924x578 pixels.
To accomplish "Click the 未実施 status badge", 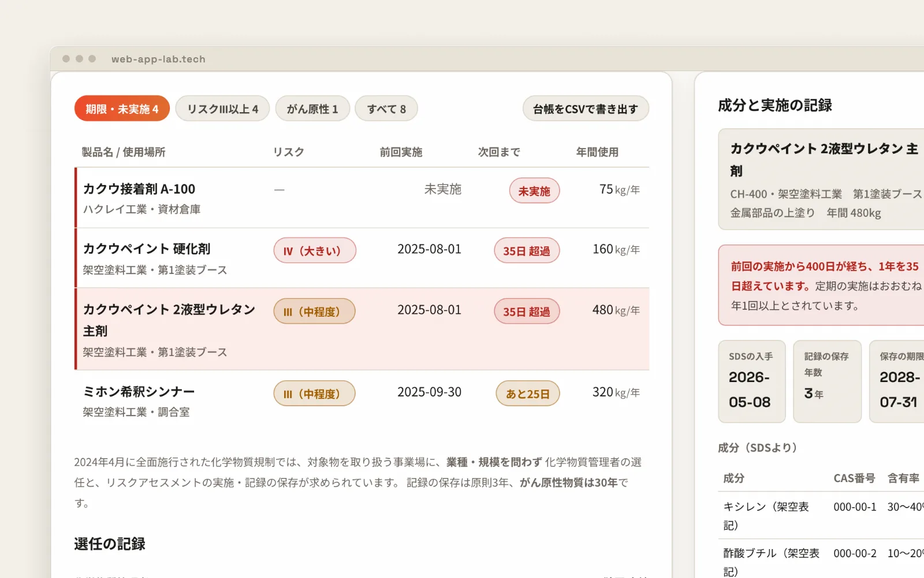I will click(x=534, y=191).
